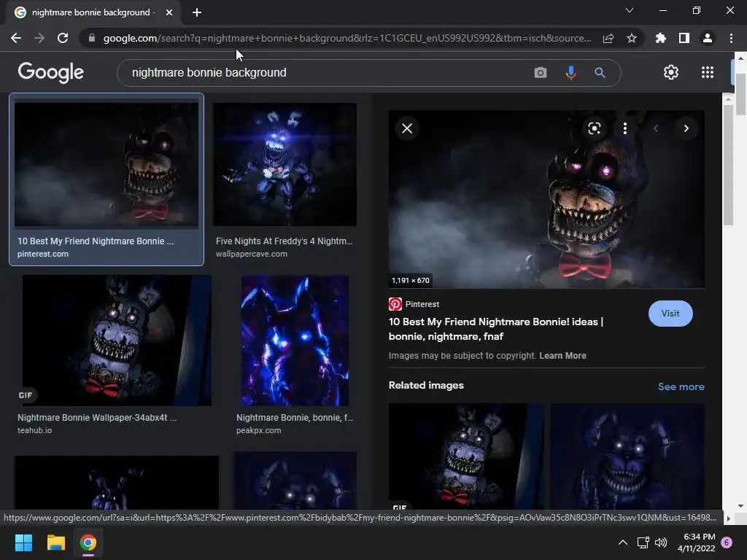Image resolution: width=747 pixels, height=560 pixels.
Task: Select the pinterest.com result thumbnail
Action: pos(107,164)
